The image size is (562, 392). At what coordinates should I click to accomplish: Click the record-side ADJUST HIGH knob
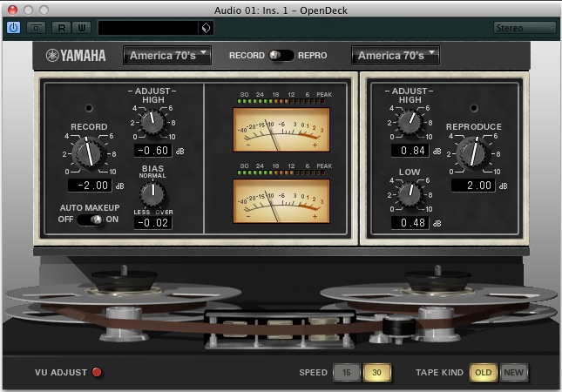[x=153, y=122]
